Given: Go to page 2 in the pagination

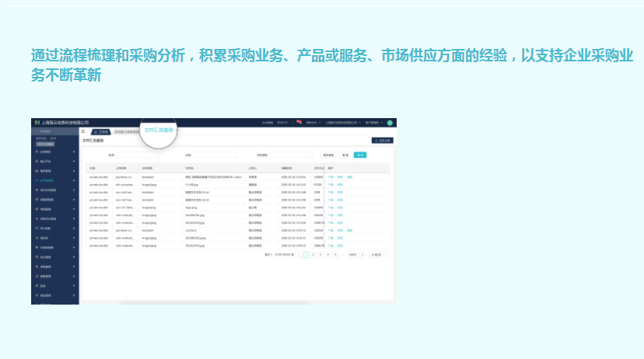Looking at the screenshot, I should (313, 255).
